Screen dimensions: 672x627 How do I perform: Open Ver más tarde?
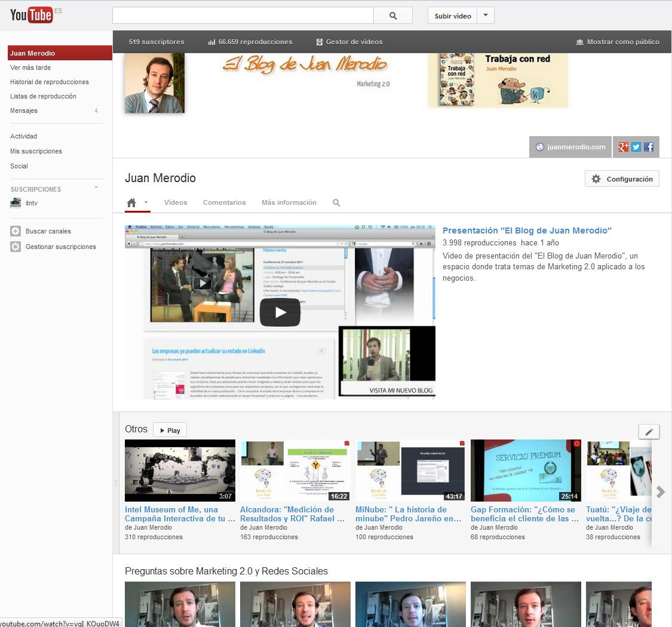coord(30,67)
